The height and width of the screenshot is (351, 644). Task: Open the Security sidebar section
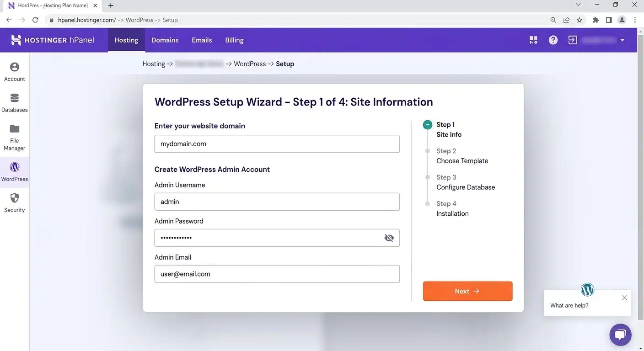pos(15,203)
